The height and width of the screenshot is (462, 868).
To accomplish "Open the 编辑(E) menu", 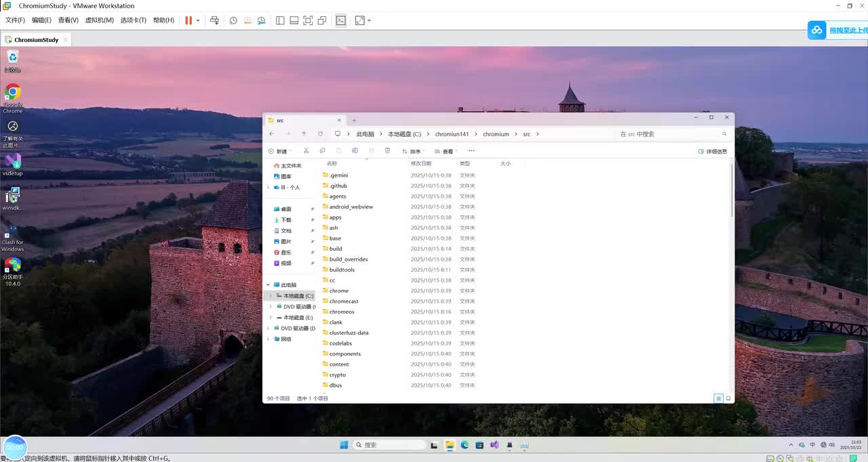I will (41, 20).
